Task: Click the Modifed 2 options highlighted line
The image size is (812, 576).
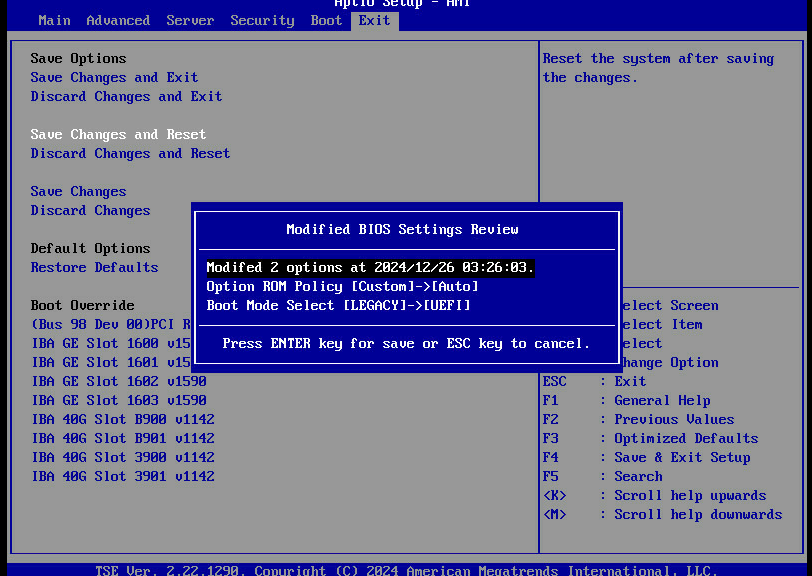Action: [x=370, y=268]
